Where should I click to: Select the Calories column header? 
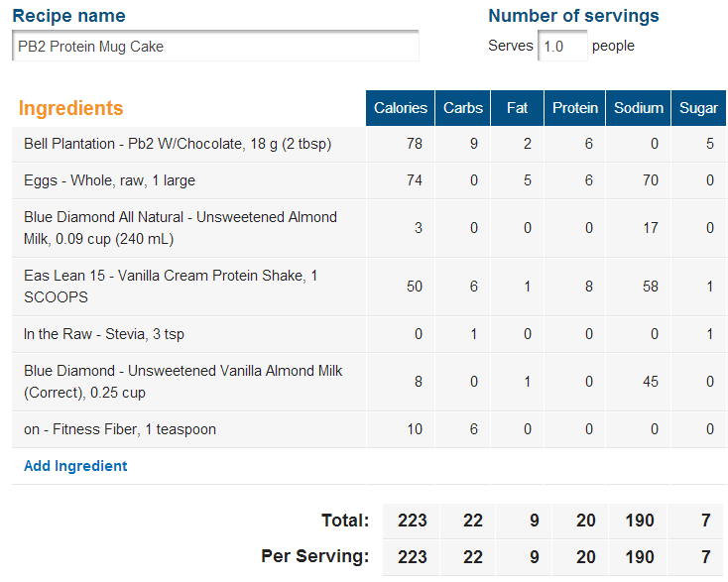[401, 108]
